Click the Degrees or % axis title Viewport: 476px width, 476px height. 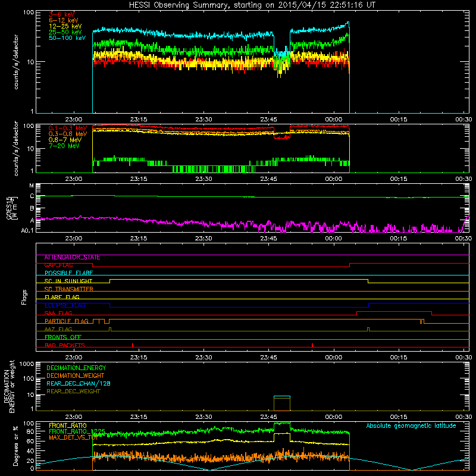coord(15,446)
